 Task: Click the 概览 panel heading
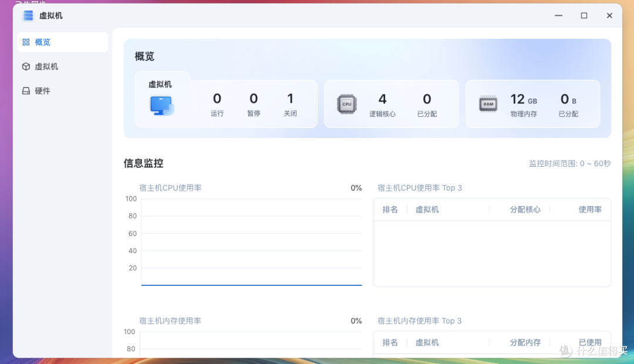pyautogui.click(x=144, y=56)
